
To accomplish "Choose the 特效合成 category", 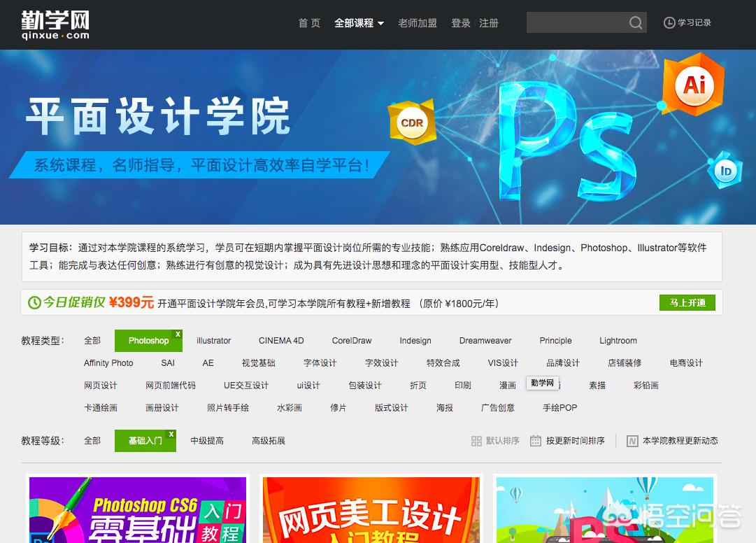I will coord(443,362).
